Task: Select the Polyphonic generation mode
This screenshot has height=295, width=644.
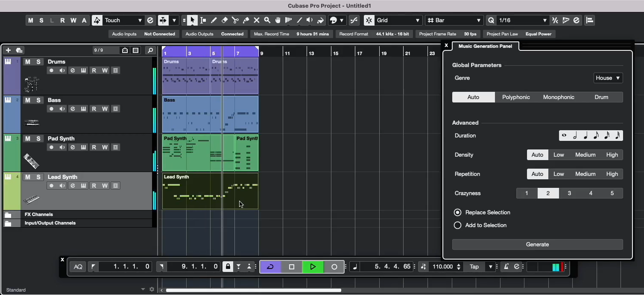Action: click(x=516, y=97)
